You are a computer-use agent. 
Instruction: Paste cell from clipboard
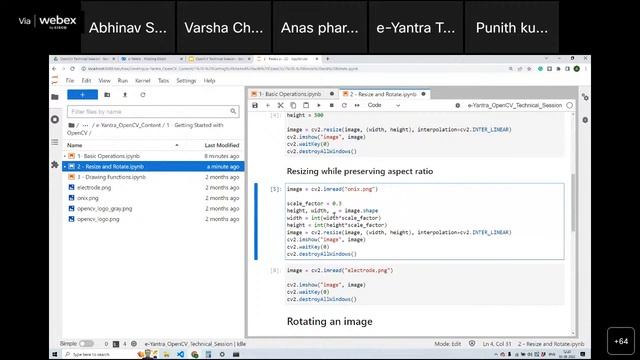pyautogui.click(x=306, y=105)
